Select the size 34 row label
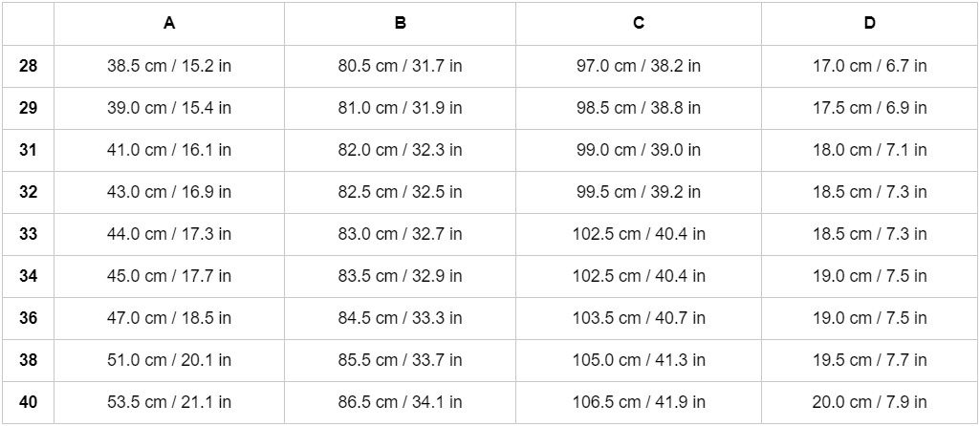This screenshot has width=980, height=426. (x=29, y=276)
